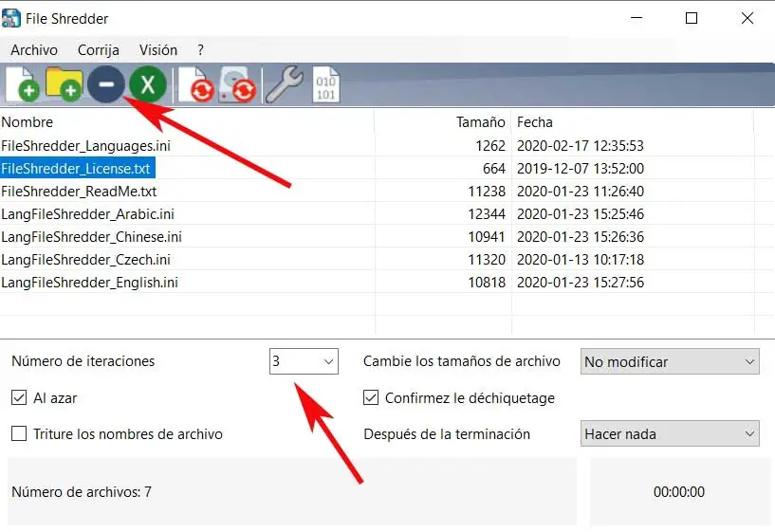
Task: Enable Triture los nombres de archivo checkbox
Action: [x=19, y=433]
